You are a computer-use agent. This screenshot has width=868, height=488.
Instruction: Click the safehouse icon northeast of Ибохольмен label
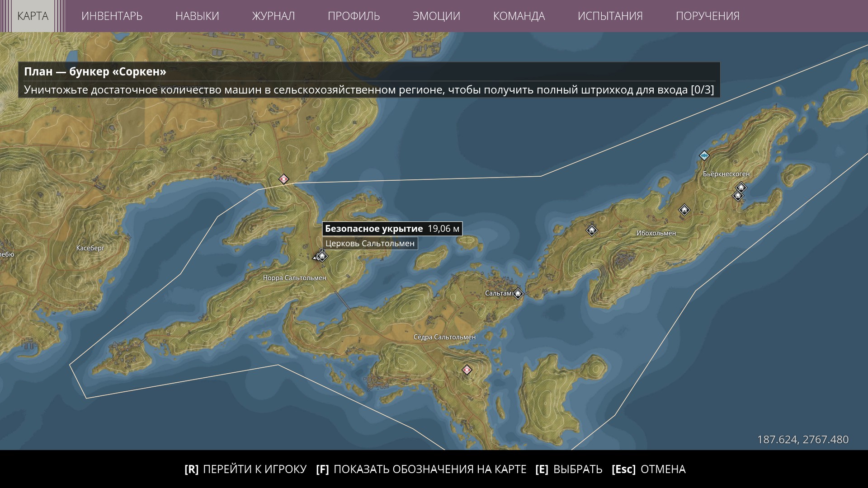point(684,210)
